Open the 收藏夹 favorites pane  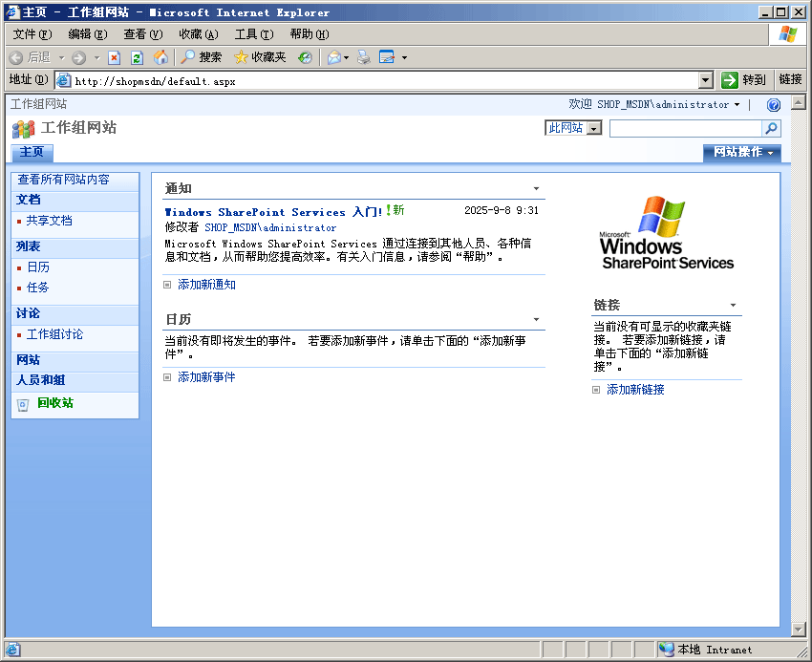[x=260, y=57]
